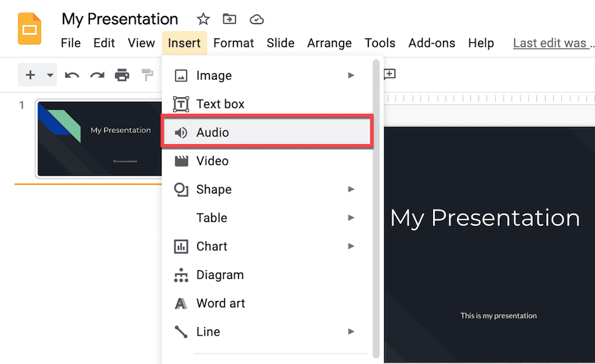The width and height of the screenshot is (595, 364).
Task: Click the add comment icon in toolbar
Action: click(x=389, y=75)
